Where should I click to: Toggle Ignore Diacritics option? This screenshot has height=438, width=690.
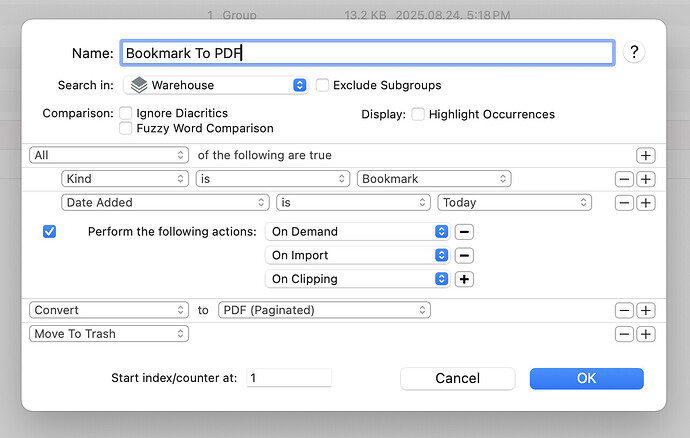[x=126, y=114]
